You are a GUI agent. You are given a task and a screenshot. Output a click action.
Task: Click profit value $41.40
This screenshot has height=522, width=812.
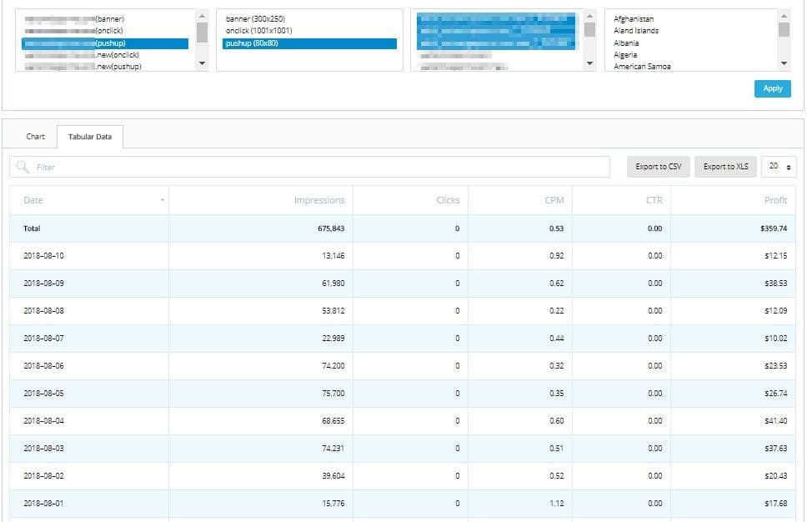[776, 420]
